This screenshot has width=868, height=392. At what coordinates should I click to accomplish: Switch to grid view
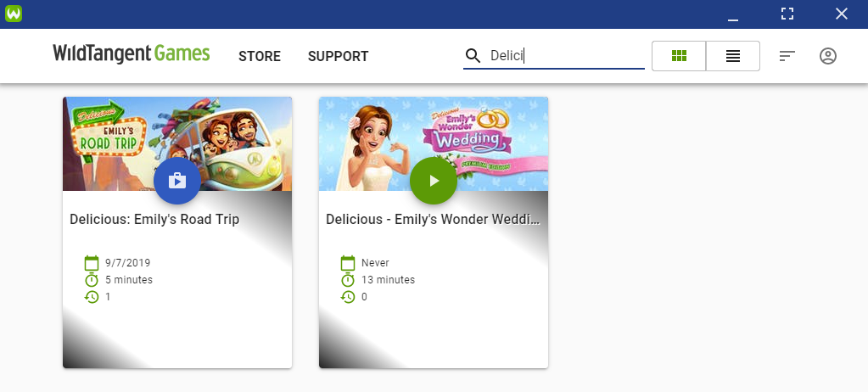[x=679, y=56]
